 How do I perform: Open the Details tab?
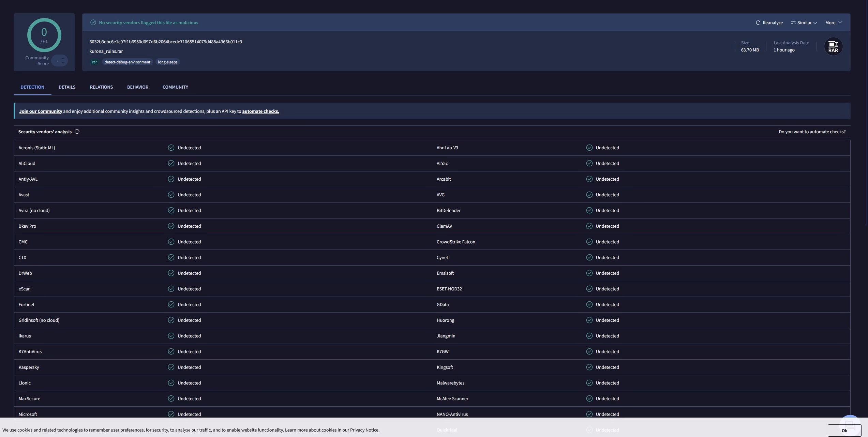point(67,87)
